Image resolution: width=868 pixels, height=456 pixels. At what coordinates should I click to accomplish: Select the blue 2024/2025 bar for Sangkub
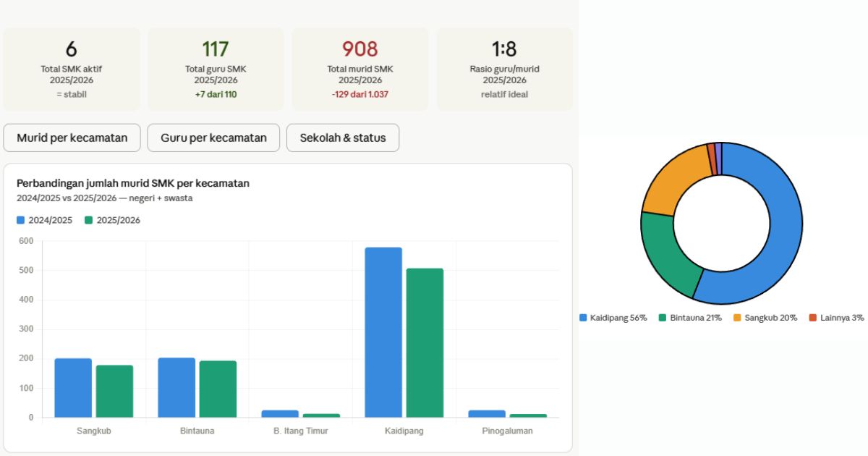pos(73,388)
